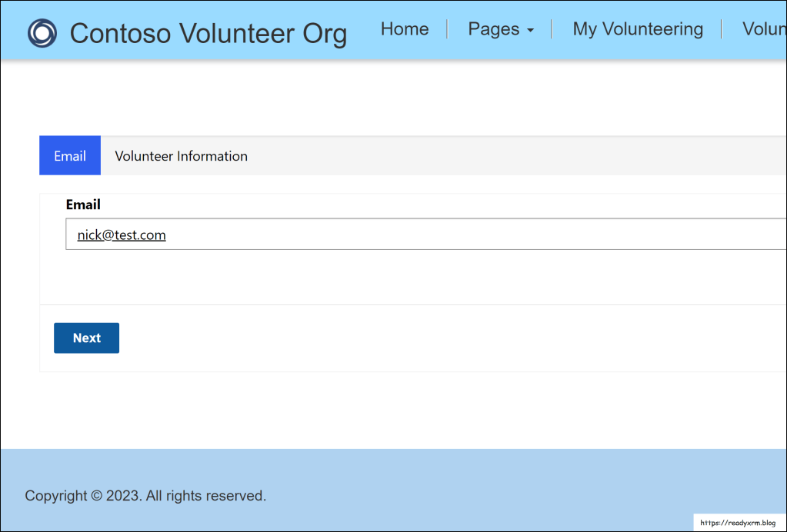
Task: Click the readyxrm.blog watermark URL
Action: 738,523
